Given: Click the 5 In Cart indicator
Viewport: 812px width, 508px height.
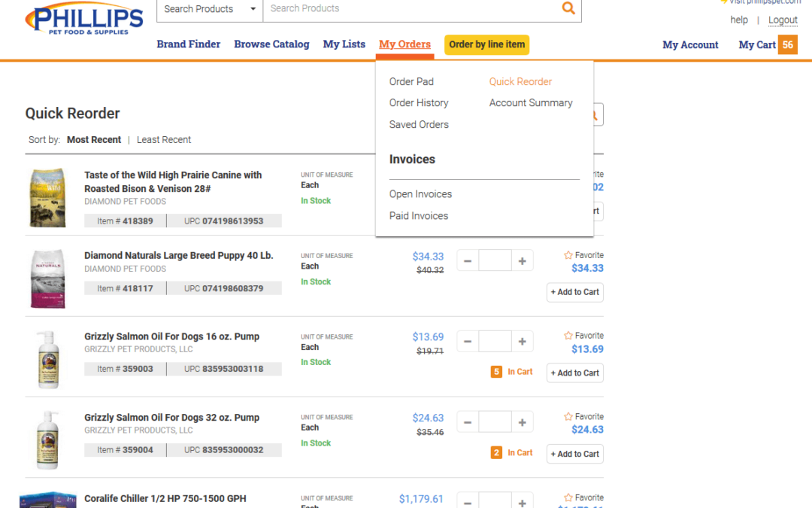Looking at the screenshot, I should coord(512,372).
